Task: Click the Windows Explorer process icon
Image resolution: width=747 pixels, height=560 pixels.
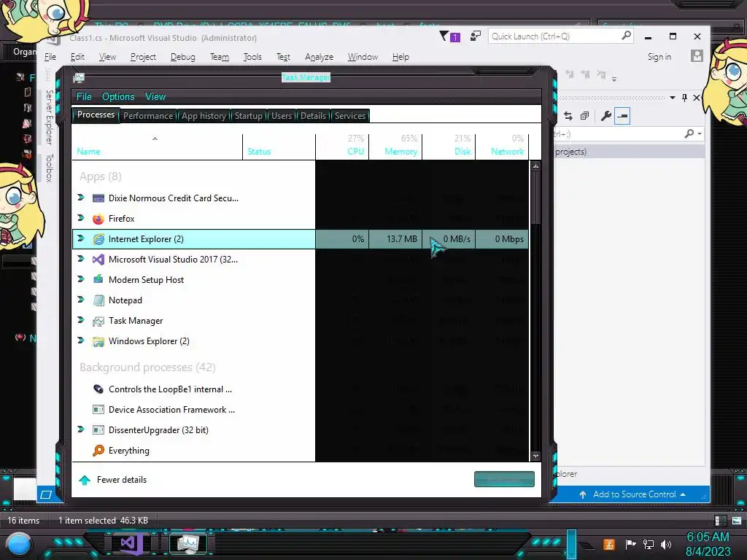Action: click(98, 341)
